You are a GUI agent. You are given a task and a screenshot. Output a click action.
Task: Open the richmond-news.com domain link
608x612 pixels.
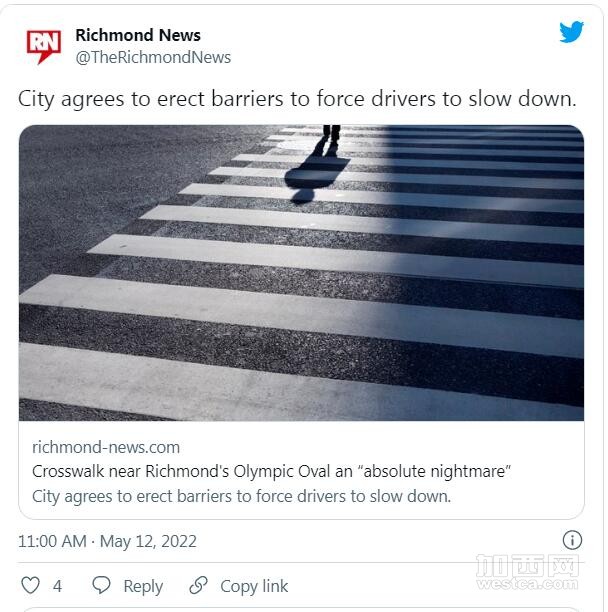coord(106,447)
